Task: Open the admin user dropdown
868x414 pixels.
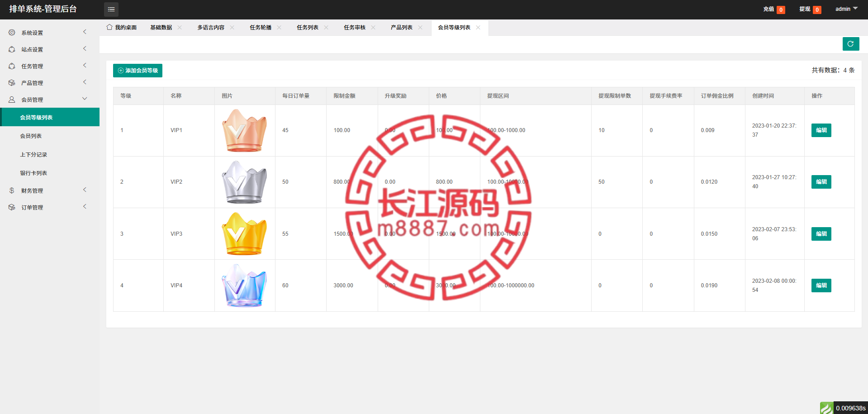Action: [x=846, y=9]
